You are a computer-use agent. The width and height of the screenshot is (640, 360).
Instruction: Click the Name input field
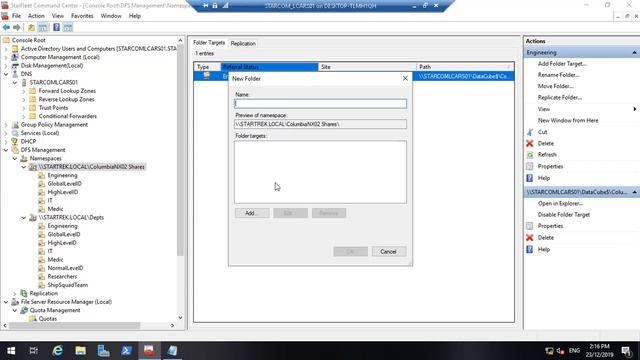coord(320,104)
